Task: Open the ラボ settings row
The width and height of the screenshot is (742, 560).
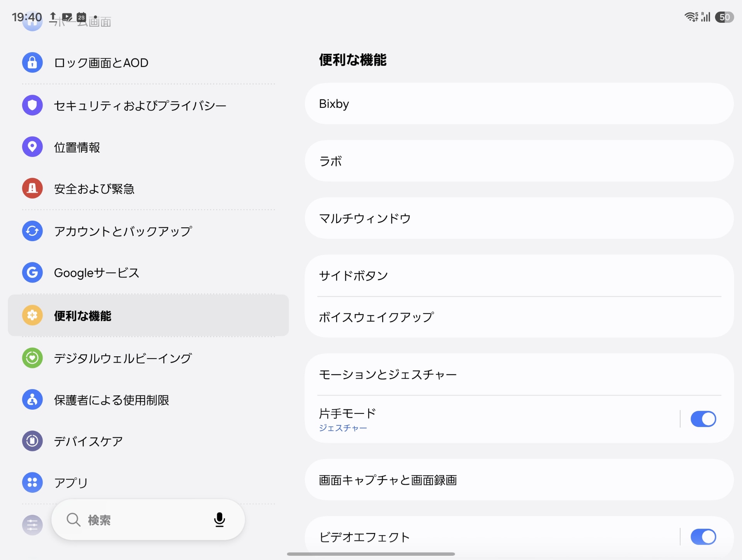Action: [x=519, y=161]
